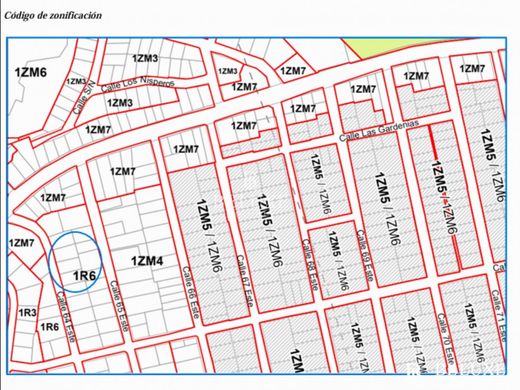Click the "Código de zonificación" heading
The image size is (520, 390).
coord(53,15)
